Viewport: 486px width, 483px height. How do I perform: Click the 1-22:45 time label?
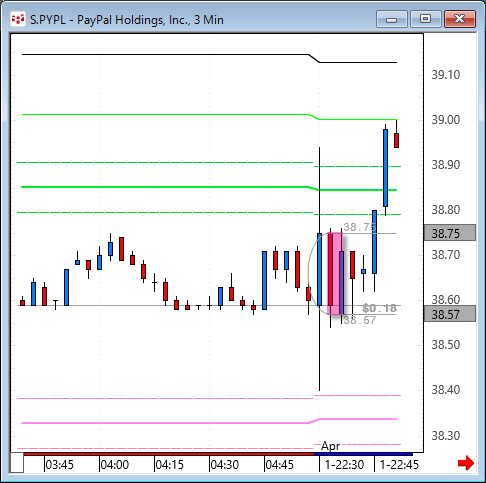399,464
